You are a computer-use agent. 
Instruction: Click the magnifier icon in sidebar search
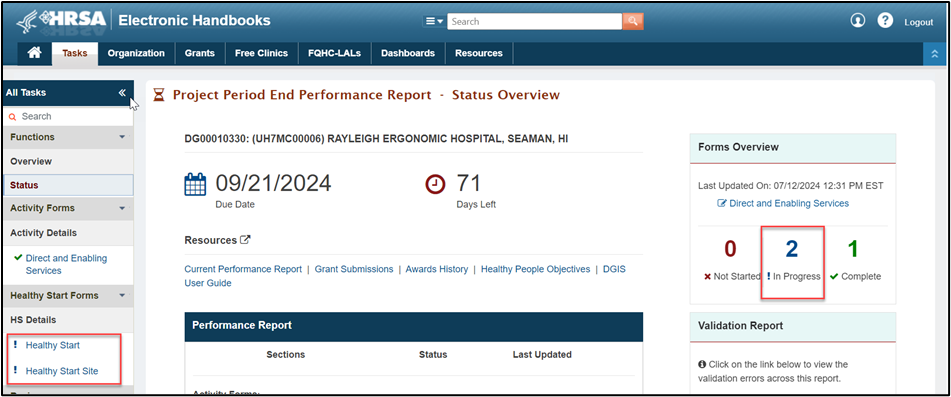13,117
